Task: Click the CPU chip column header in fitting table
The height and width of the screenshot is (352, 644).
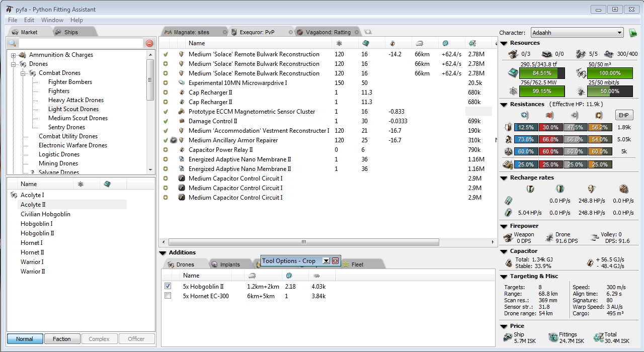Action: click(x=366, y=43)
